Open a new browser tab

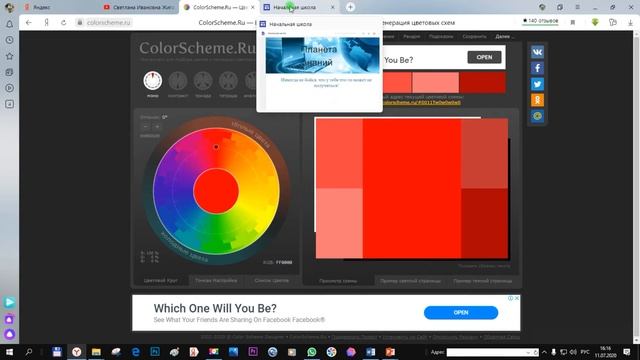coord(350,7)
